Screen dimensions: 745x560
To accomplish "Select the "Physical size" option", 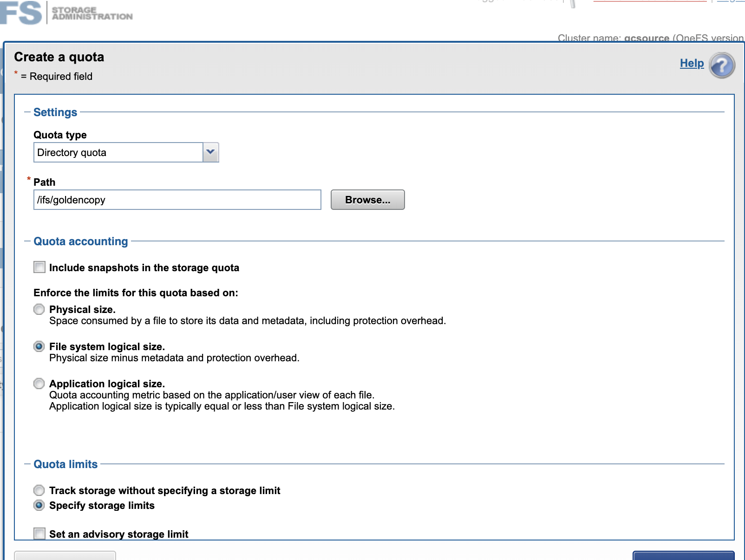I will [x=39, y=309].
